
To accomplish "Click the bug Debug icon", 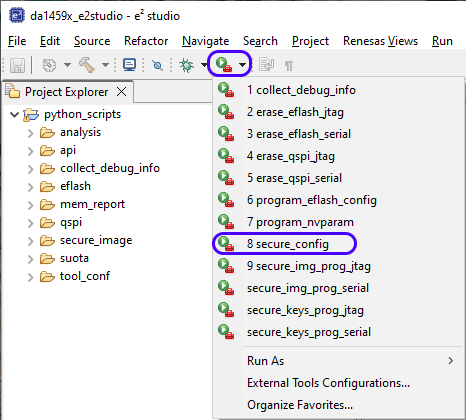I will pos(186,65).
